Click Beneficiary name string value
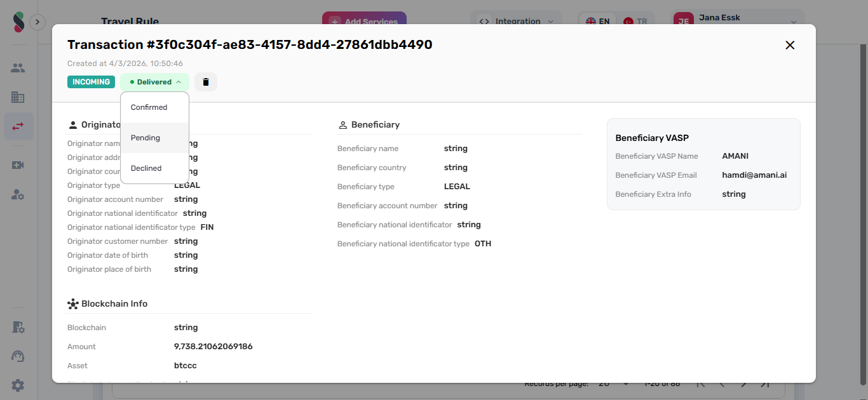Screen dimensions: 868x400 pyautogui.click(x=456, y=149)
